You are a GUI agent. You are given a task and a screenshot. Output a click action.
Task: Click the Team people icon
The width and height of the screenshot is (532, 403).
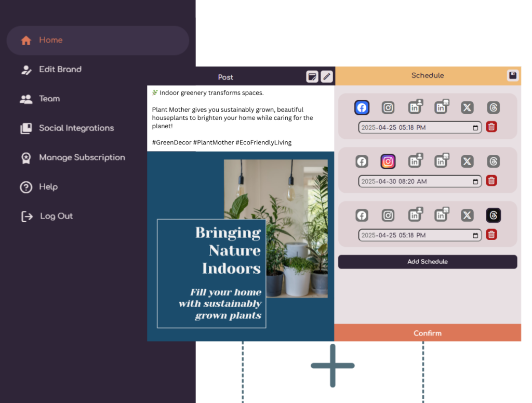(26, 99)
